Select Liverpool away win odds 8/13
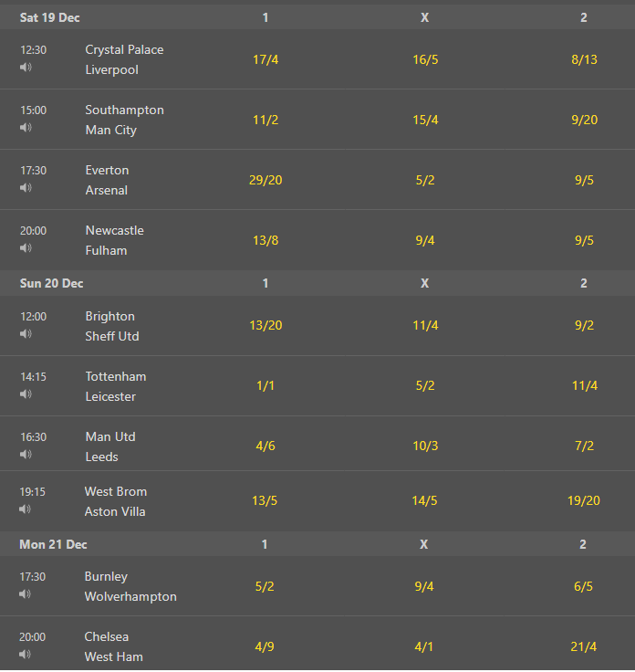The height and width of the screenshot is (672, 635). point(584,59)
